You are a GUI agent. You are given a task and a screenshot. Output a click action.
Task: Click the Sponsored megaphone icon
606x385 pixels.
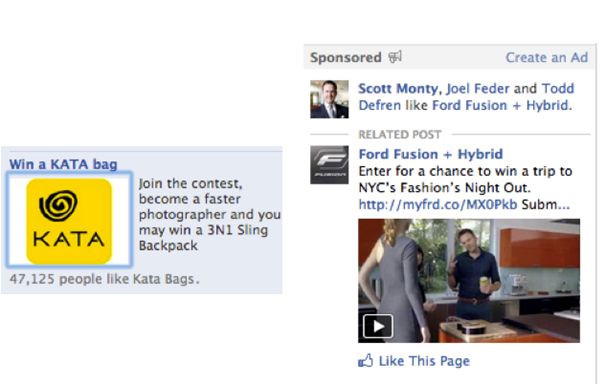tap(395, 57)
